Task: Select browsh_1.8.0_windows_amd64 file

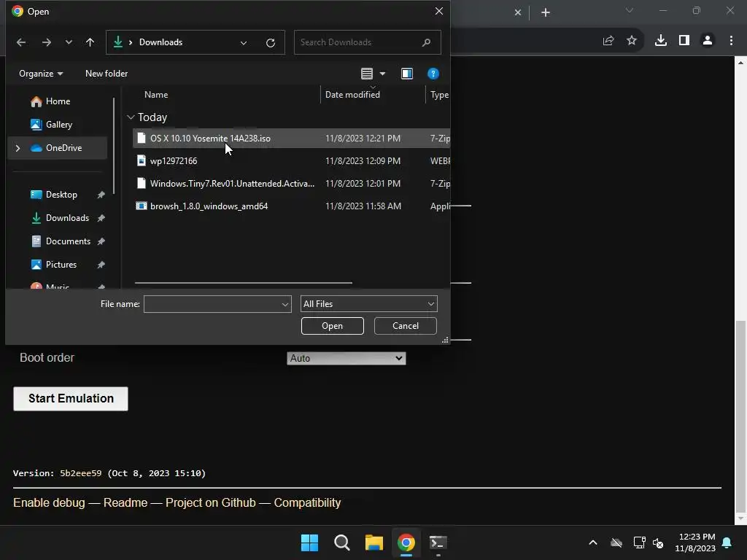Action: pos(291,206)
